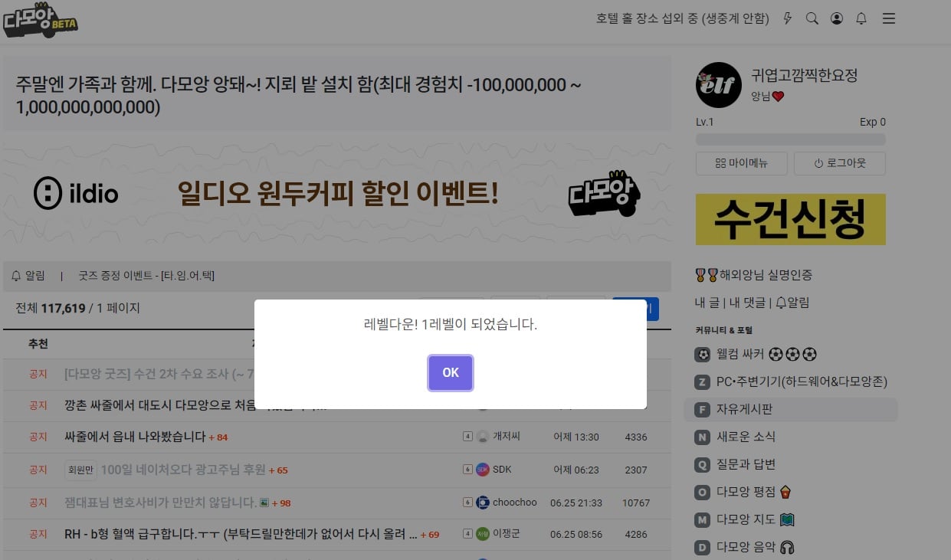Open search via magnifier icon
951x560 pixels.
tap(812, 18)
